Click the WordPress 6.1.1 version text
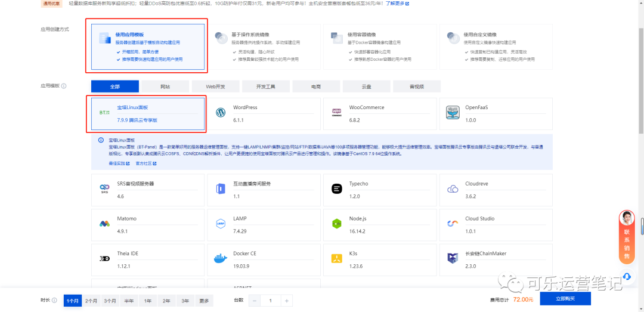The height and width of the screenshot is (312, 644). click(x=239, y=120)
